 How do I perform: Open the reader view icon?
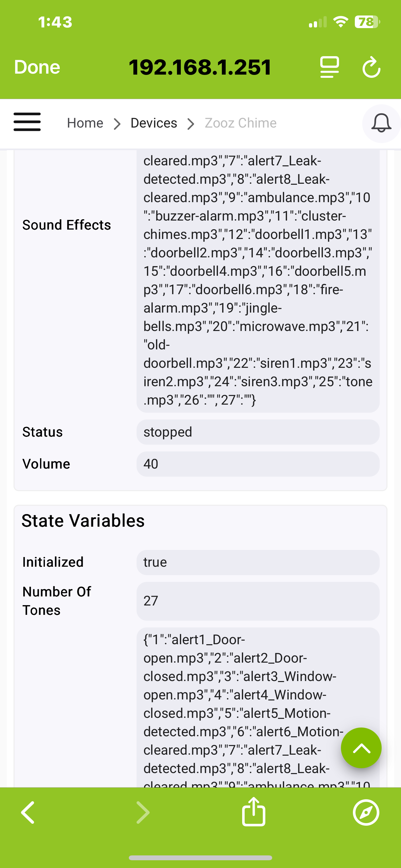click(x=330, y=67)
